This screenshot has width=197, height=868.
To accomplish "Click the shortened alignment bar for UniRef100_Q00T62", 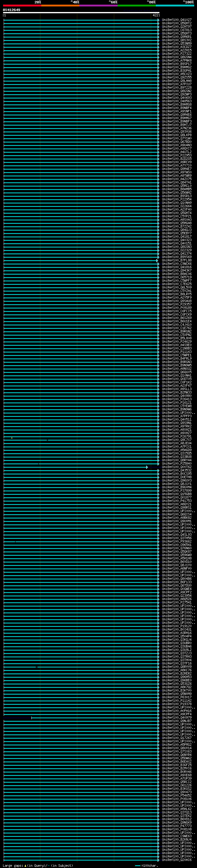I will [x=76, y=467].
